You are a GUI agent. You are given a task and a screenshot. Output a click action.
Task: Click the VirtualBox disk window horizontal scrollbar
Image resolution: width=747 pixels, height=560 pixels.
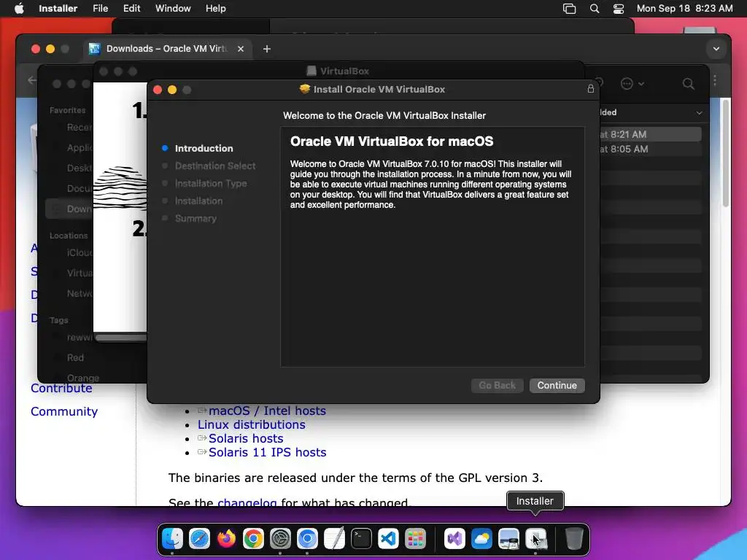pyautogui.click(x=121, y=338)
